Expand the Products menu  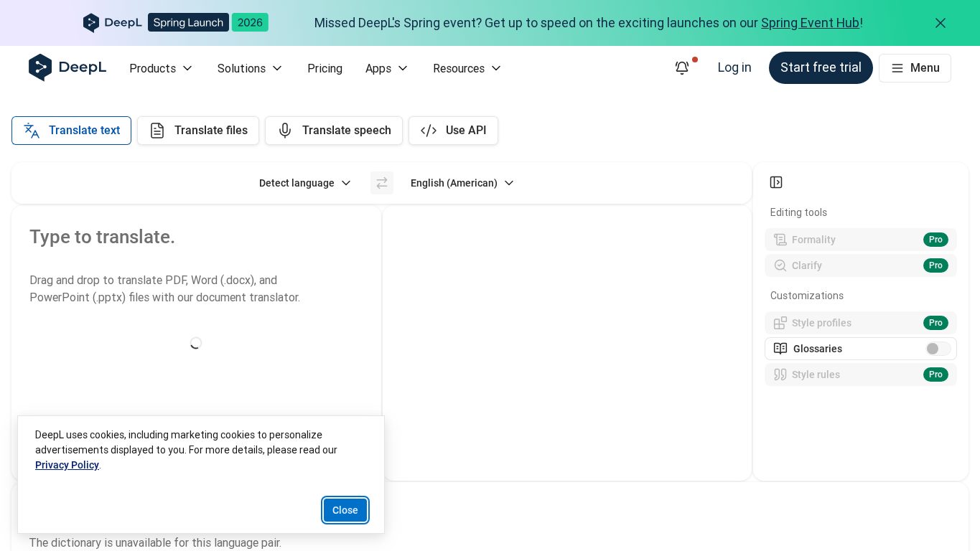pos(161,68)
